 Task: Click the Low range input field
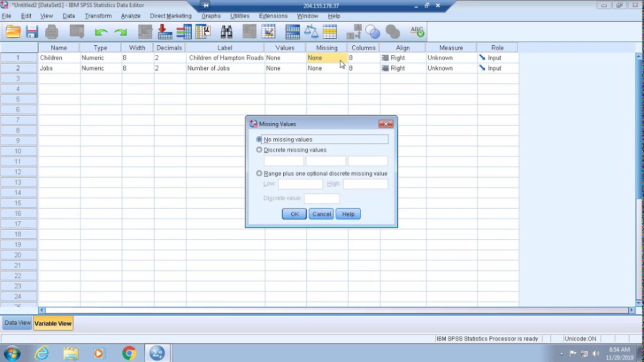point(300,184)
